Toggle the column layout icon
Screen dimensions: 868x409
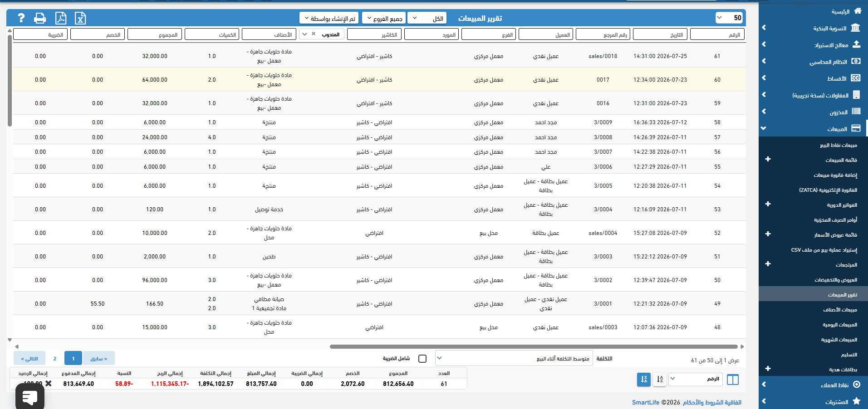pyautogui.click(x=733, y=380)
